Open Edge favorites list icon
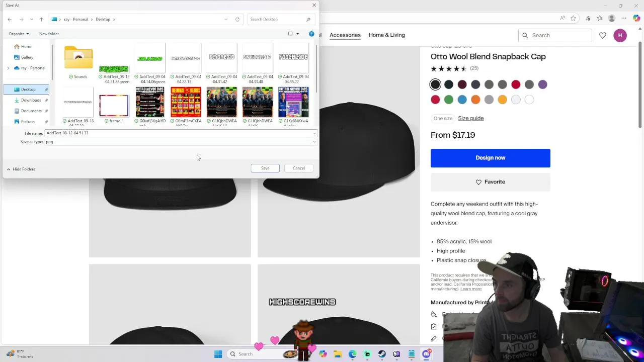Viewport: 644px width, 362px height. [599, 19]
